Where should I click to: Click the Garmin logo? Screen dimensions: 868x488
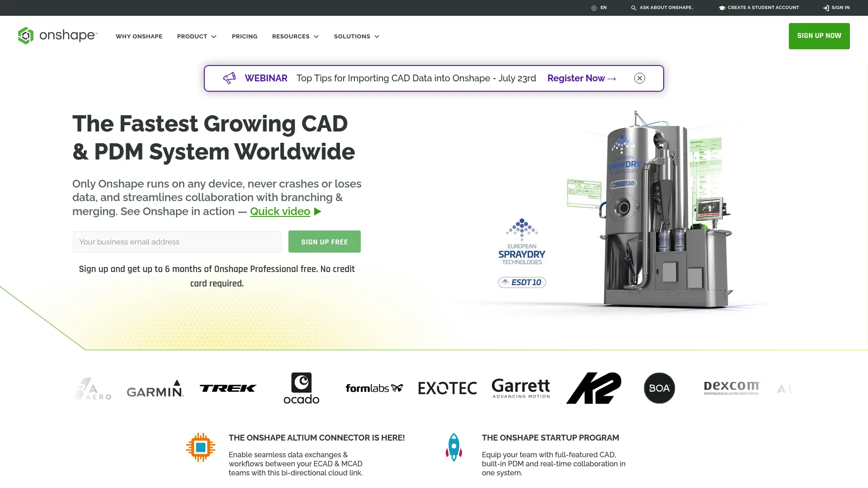[155, 388]
